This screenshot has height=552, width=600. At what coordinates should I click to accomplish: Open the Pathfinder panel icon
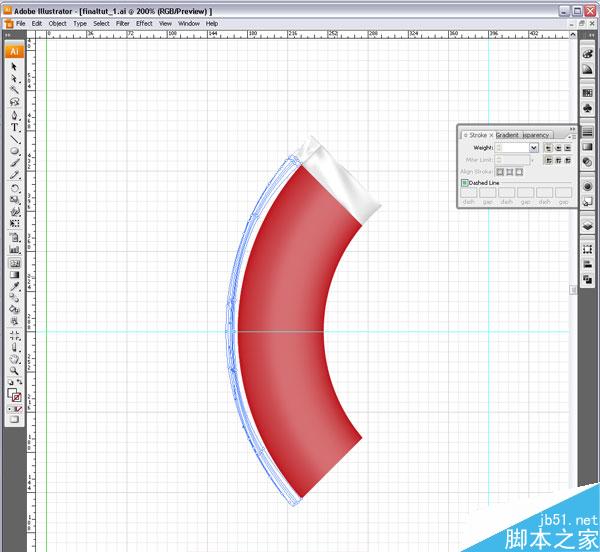pos(587,279)
